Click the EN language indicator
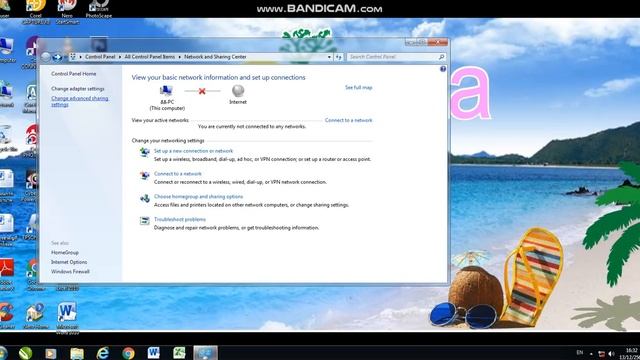This screenshot has width=640, height=360. tap(580, 353)
